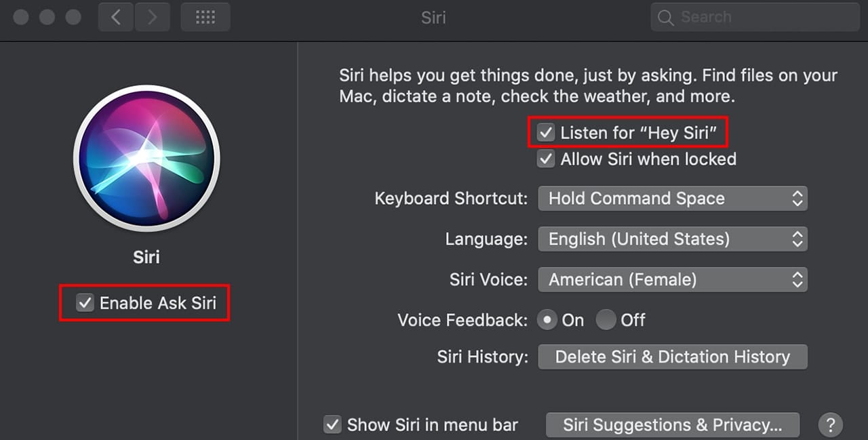Open the Keyboard Shortcut dropdown

click(x=672, y=199)
